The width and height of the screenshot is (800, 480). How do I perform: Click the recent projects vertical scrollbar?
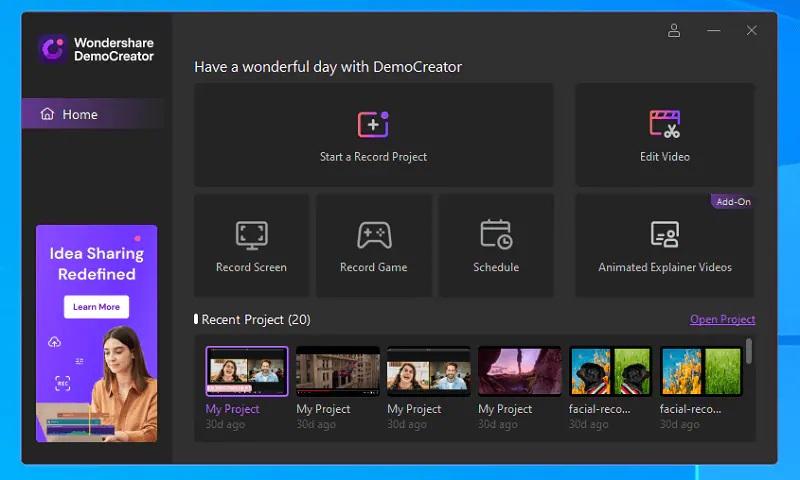pos(748,351)
